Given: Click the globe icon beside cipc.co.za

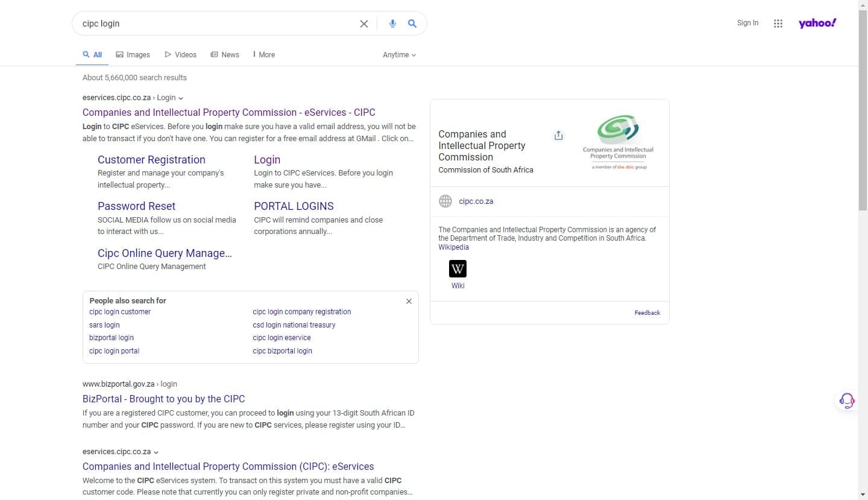Looking at the screenshot, I should pyautogui.click(x=445, y=201).
